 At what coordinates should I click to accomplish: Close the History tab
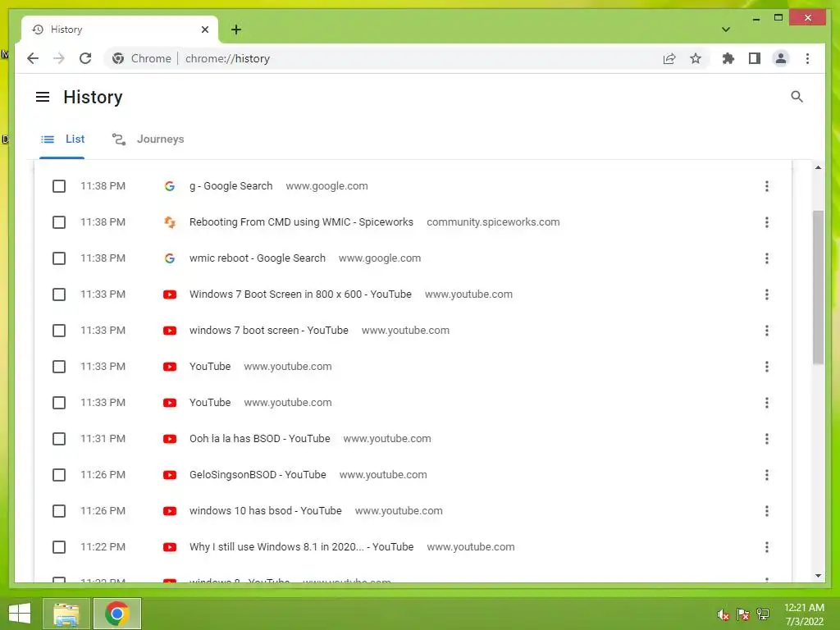coord(204,30)
